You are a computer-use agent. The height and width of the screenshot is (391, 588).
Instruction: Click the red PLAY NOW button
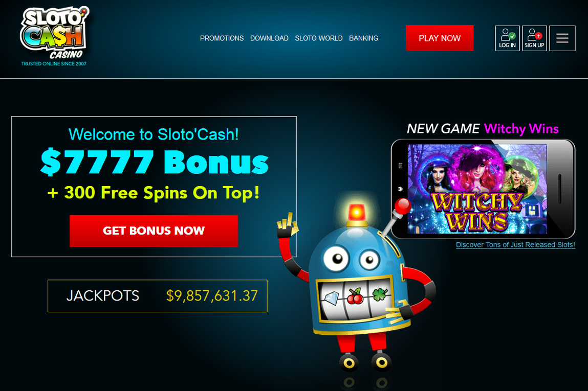click(x=440, y=38)
